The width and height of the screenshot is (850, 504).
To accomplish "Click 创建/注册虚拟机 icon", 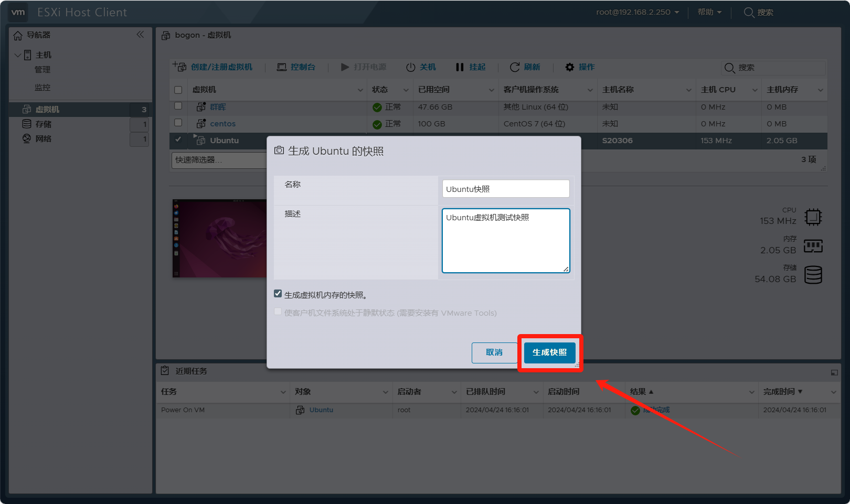I will [x=179, y=67].
